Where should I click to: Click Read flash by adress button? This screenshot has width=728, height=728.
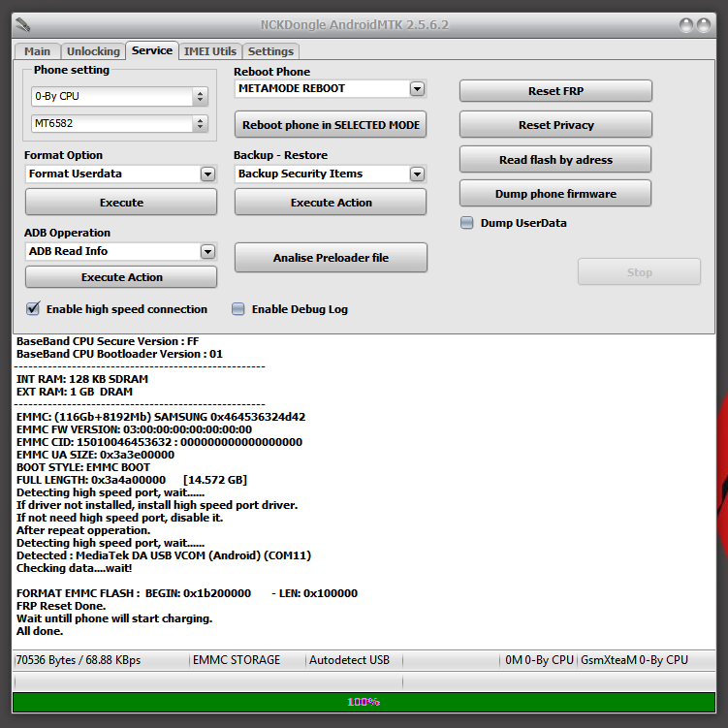pyautogui.click(x=555, y=160)
